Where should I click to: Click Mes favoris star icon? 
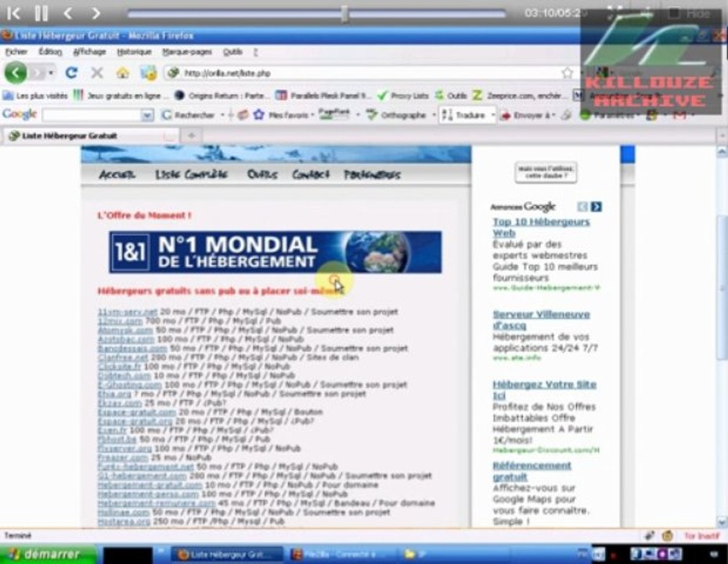[x=258, y=114]
